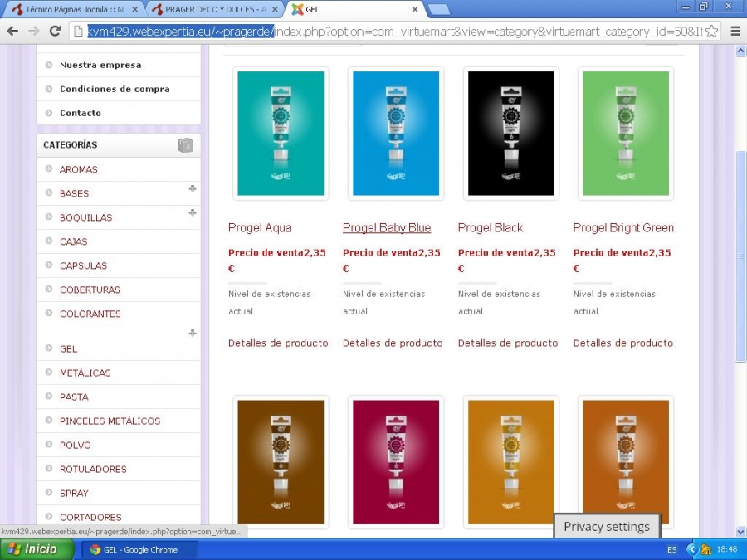The height and width of the screenshot is (560, 747).
Task: Open the COBERTURAS category
Action: tap(90, 290)
